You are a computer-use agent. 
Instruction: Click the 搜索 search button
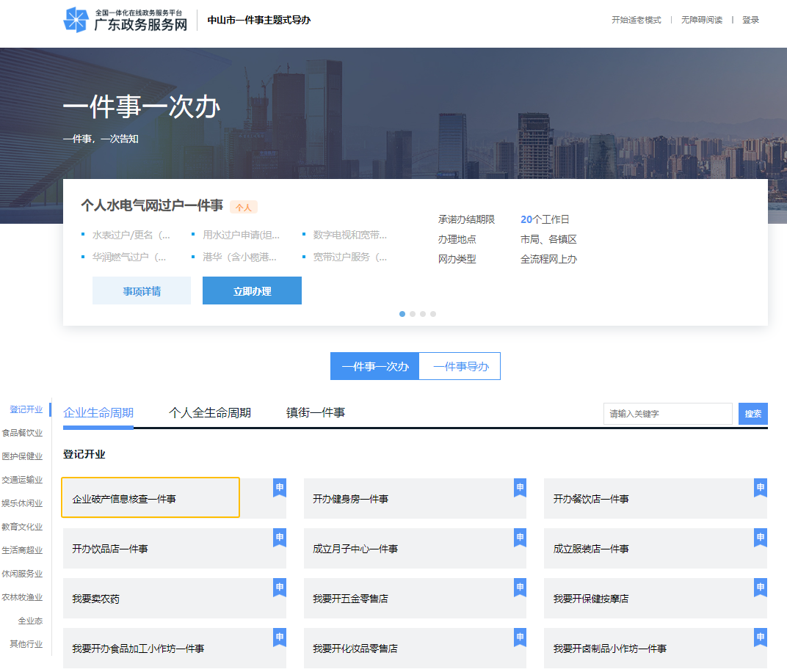click(752, 413)
